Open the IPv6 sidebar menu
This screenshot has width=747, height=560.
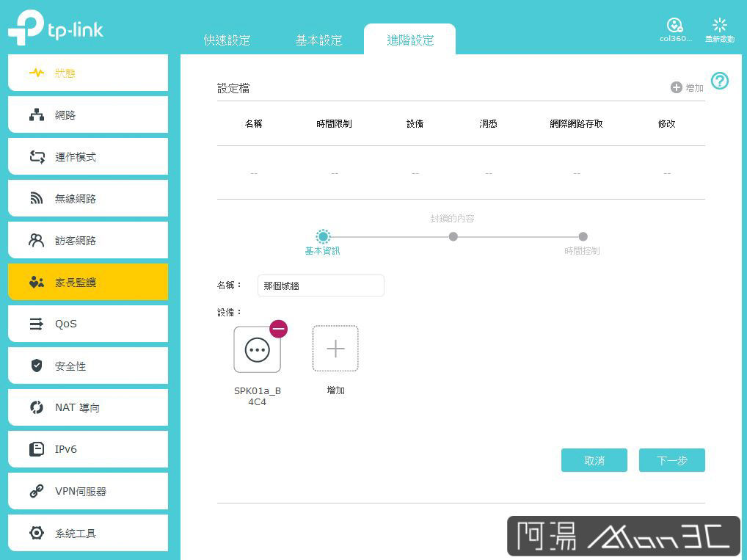click(88, 449)
